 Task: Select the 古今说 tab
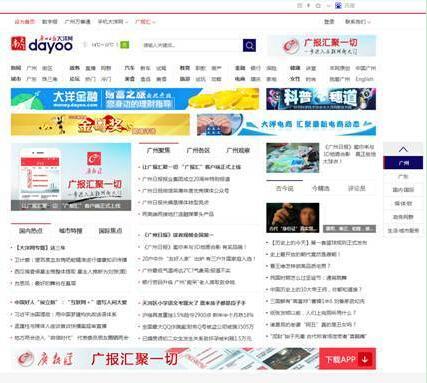(285, 188)
